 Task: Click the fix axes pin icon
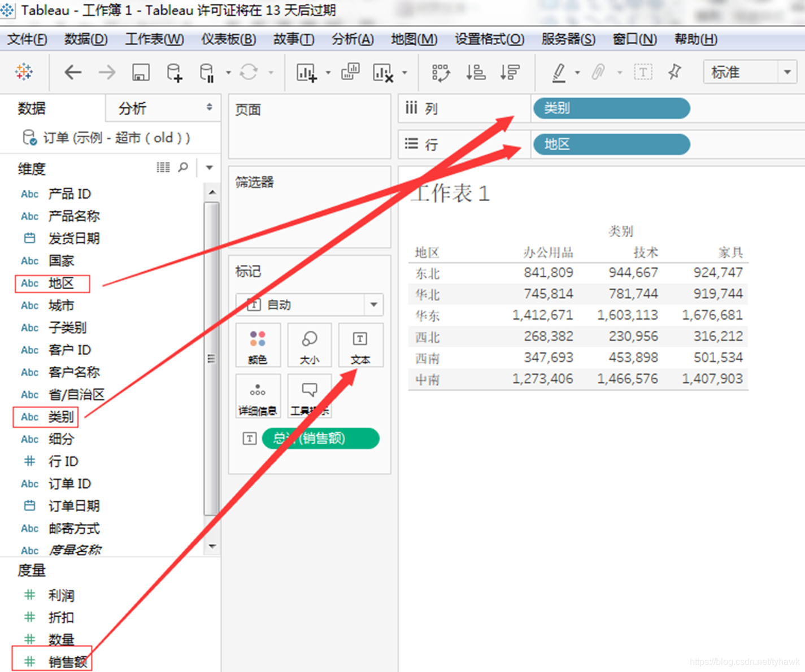click(x=675, y=72)
